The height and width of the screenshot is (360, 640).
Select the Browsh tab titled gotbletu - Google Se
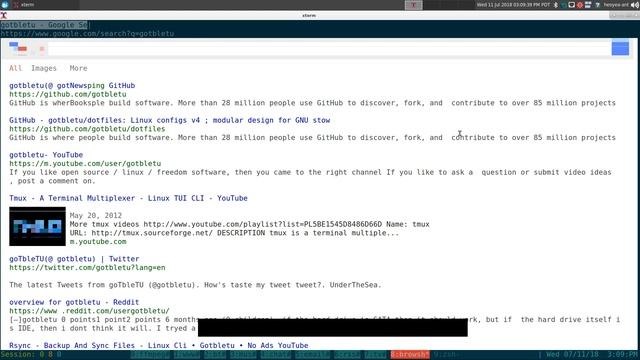click(x=44, y=25)
